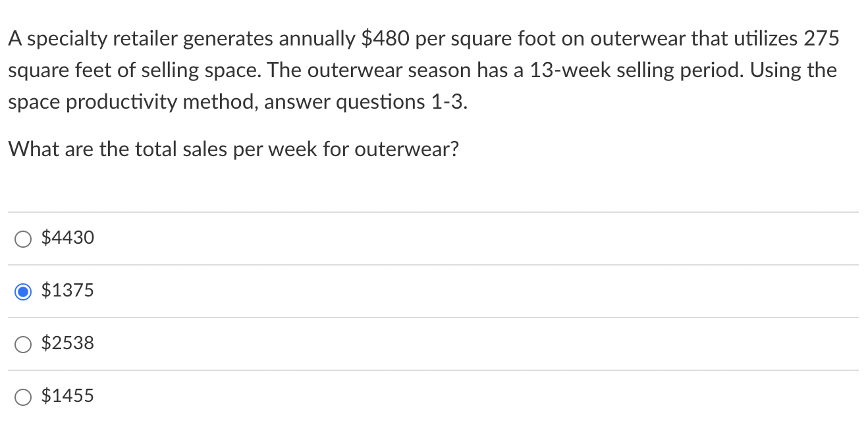Click the third answer choice row
The height and width of the screenshot is (423, 868).
[263, 343]
